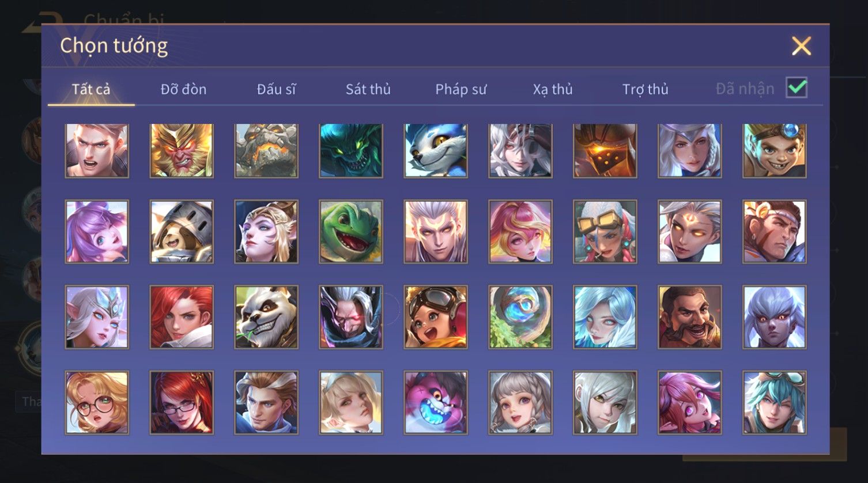View the Đấu sĩ hero tab
The image size is (868, 483).
[x=276, y=89]
